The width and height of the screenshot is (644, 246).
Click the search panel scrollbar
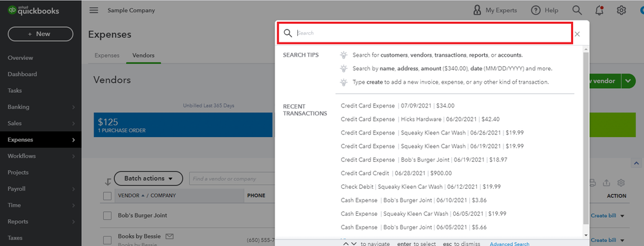pos(586,139)
